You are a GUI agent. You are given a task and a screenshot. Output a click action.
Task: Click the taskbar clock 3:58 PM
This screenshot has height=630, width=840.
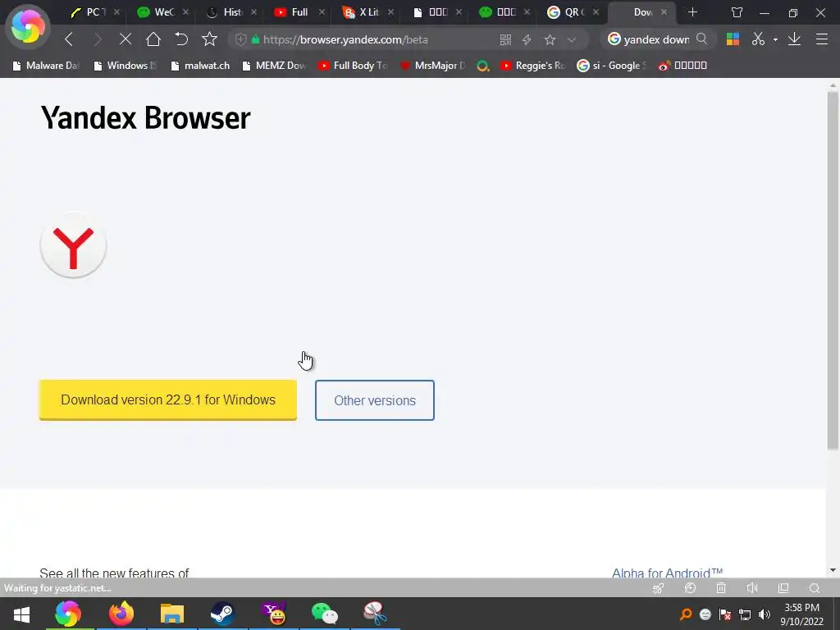click(x=801, y=614)
